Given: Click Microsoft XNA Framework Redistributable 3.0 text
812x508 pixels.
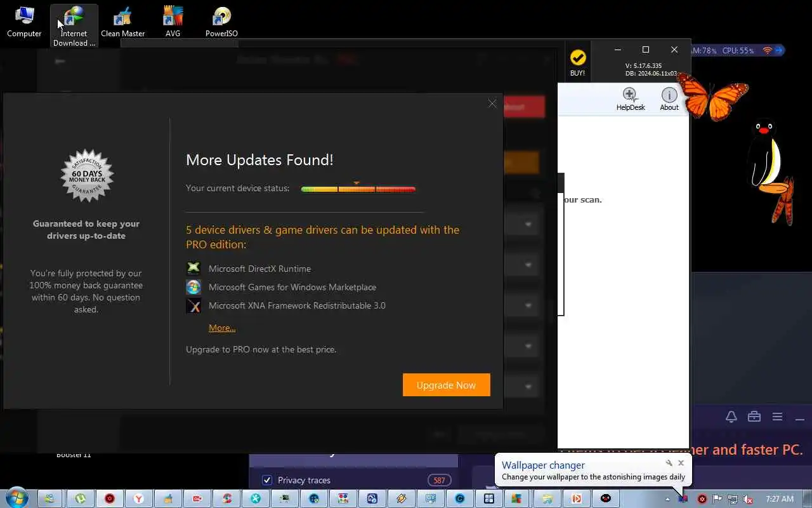Looking at the screenshot, I should [297, 305].
